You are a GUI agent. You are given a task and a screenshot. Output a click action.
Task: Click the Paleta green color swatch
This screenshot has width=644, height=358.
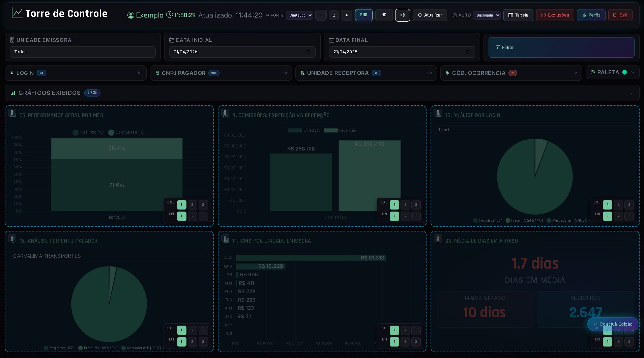pos(624,72)
